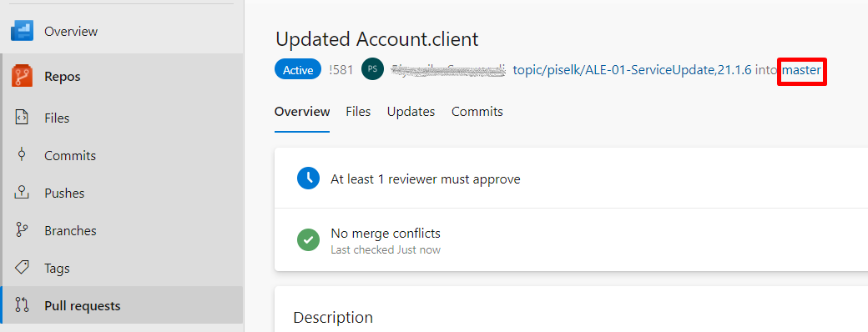The width and height of the screenshot is (868, 332).
Task: Click the Branches icon
Action: 22,230
